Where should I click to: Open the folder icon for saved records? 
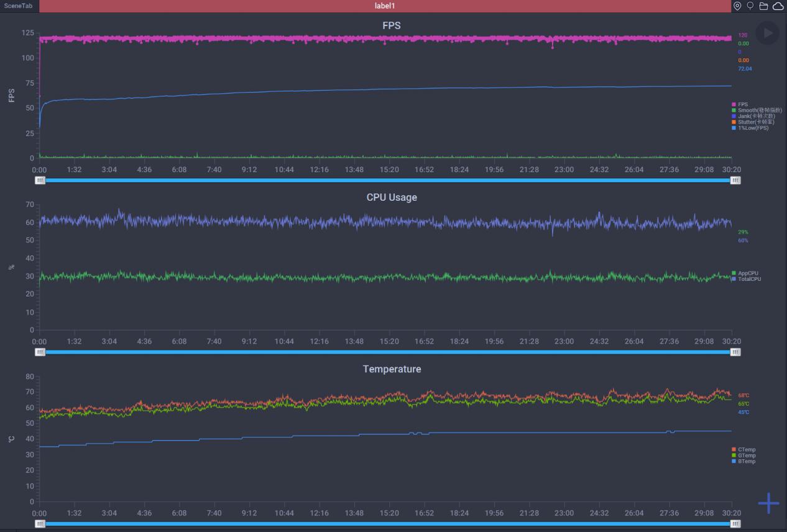coord(763,6)
